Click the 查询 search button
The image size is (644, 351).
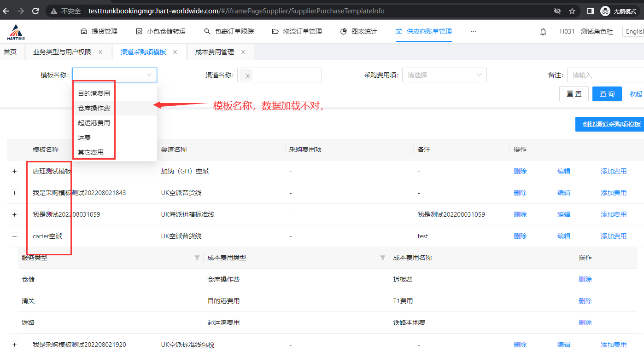(x=607, y=94)
